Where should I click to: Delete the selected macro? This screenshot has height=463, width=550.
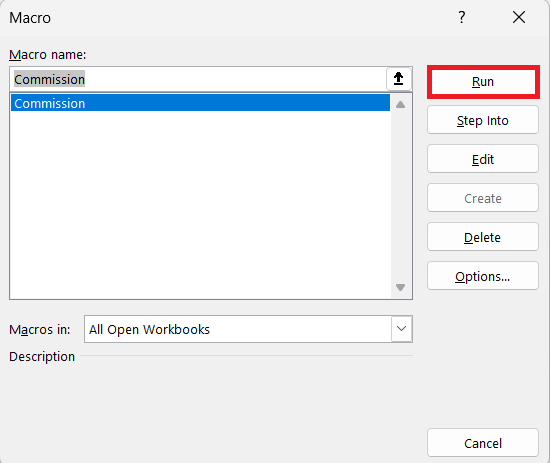coord(483,237)
